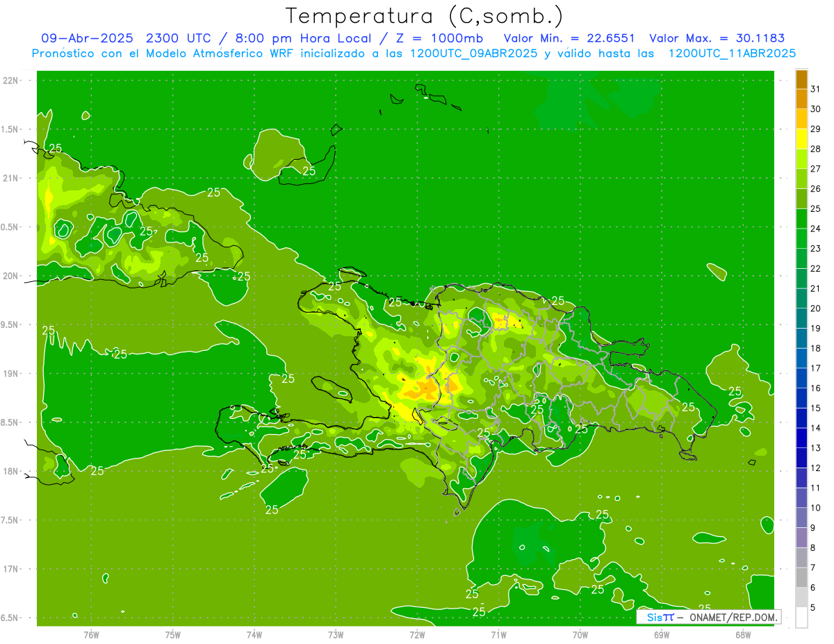Click legend value 31
The width and height of the screenshot is (834, 644).
point(816,89)
